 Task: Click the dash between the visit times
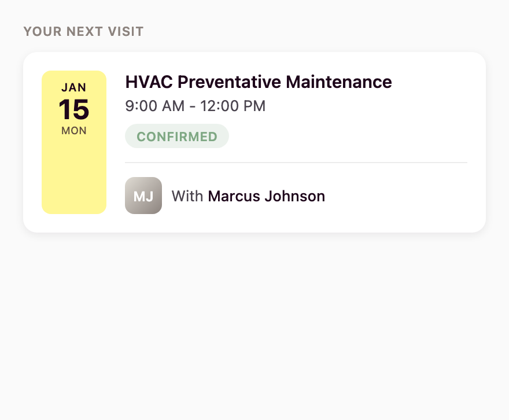coord(193,107)
